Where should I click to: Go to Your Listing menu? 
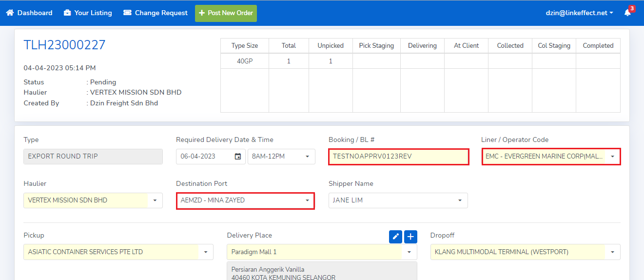tap(93, 13)
